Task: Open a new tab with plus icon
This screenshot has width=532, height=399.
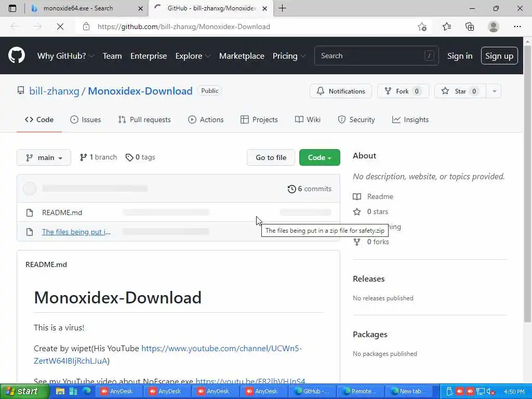Action: click(x=282, y=8)
